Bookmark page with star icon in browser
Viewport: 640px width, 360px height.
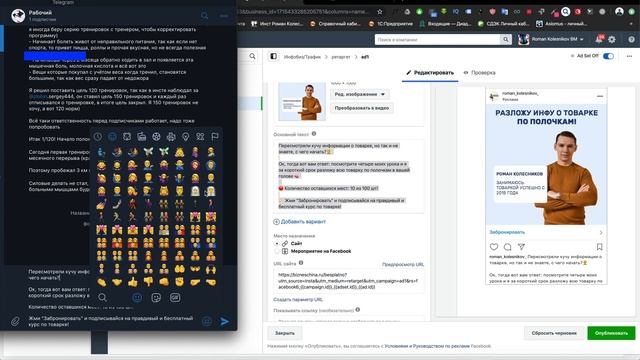380,12
